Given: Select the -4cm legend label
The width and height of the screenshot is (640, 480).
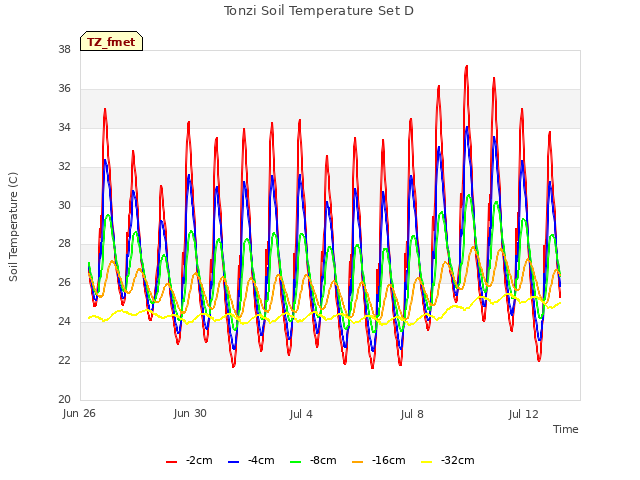Looking at the screenshot, I should (261, 460).
